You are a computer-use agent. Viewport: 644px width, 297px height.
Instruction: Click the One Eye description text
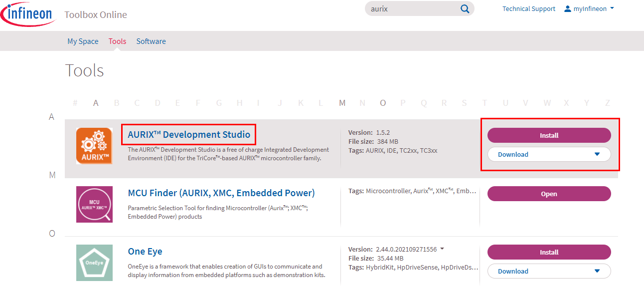(x=227, y=271)
